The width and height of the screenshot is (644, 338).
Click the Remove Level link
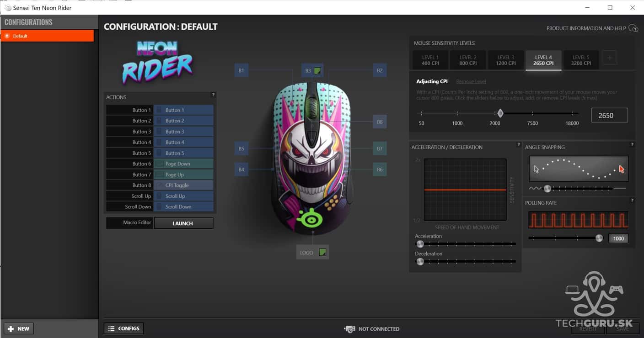471,81
